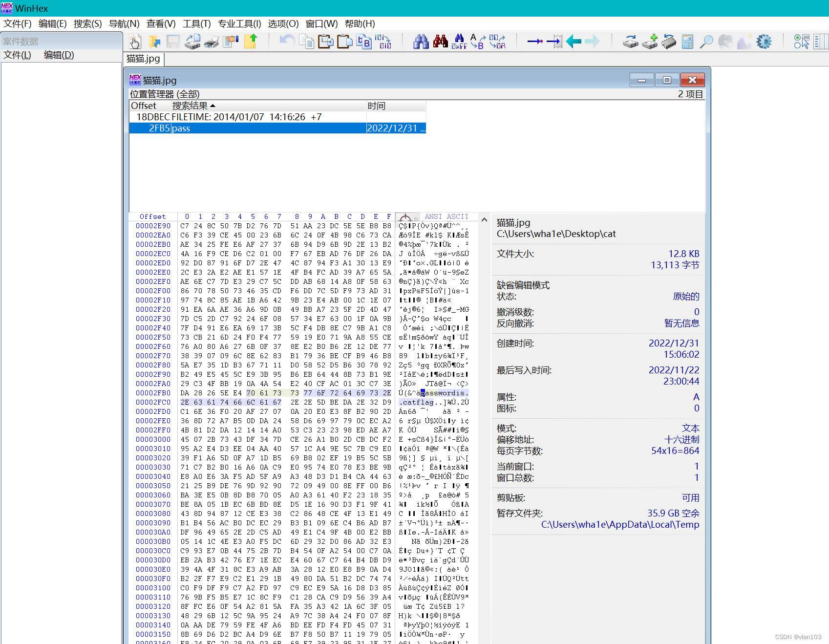Click the file size value 13,113 字节

tap(675, 265)
